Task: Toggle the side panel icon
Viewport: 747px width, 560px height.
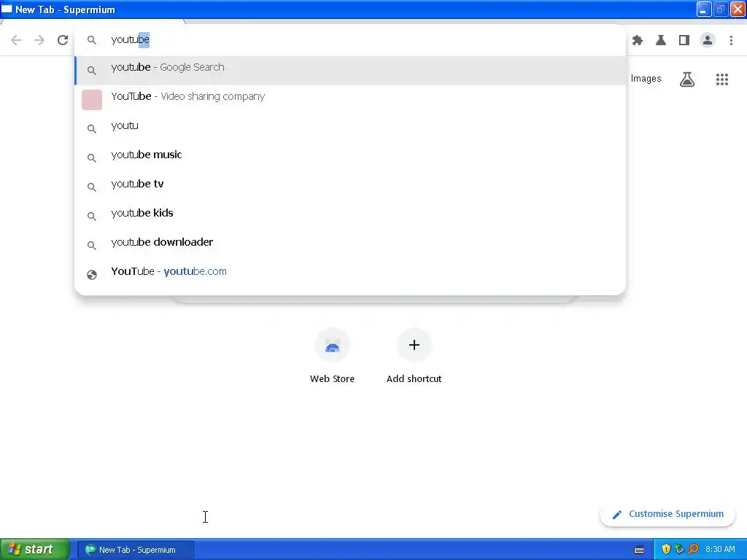Action: [x=684, y=41]
